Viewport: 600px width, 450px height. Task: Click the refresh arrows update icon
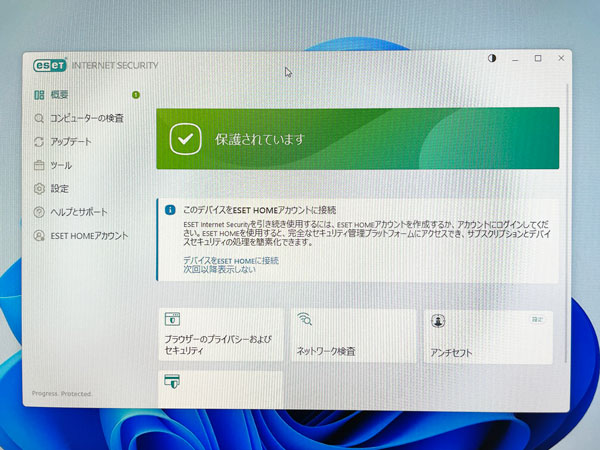39,142
